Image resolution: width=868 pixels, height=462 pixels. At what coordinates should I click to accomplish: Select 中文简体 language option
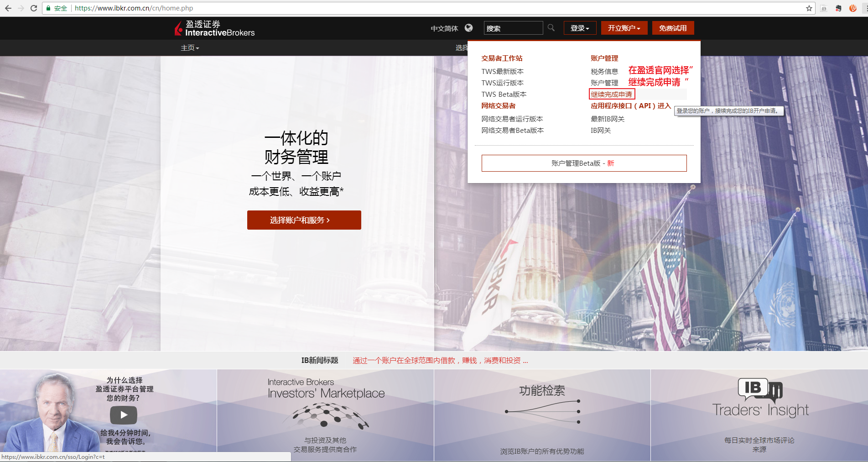pos(444,28)
